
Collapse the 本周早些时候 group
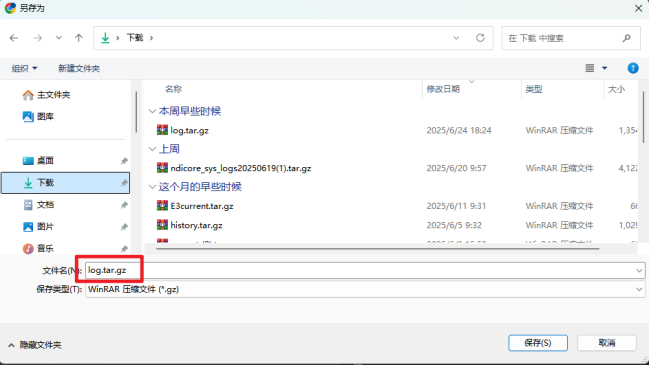[152, 111]
